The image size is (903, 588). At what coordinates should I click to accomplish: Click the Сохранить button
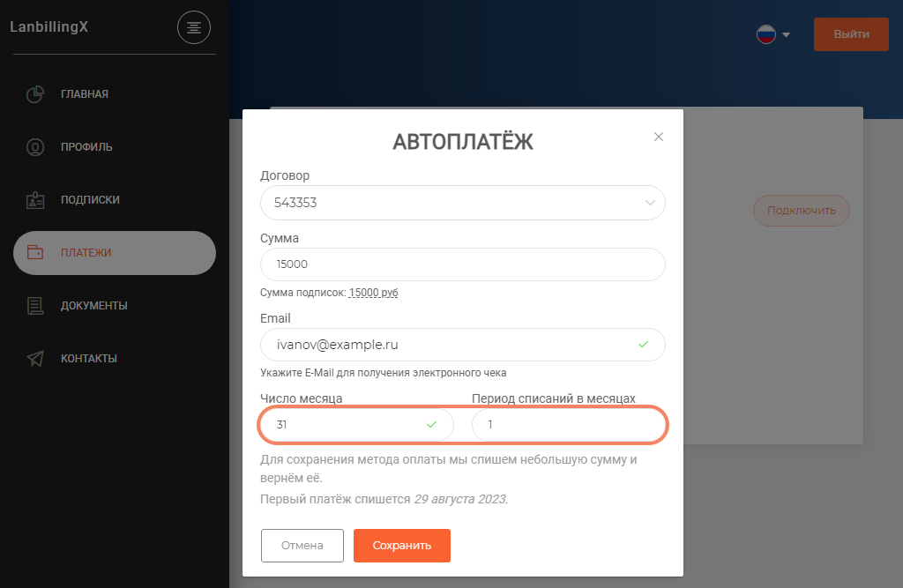click(x=402, y=546)
